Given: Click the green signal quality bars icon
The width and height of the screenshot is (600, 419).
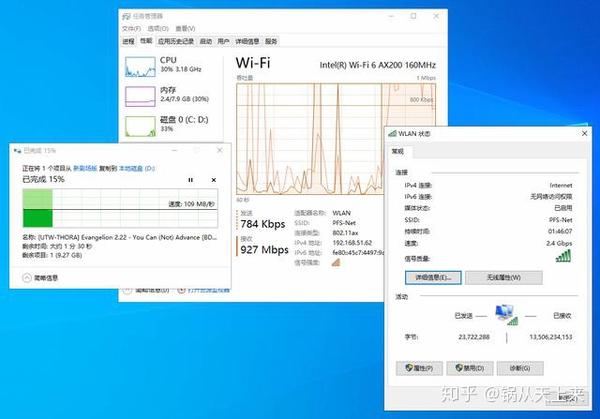Looking at the screenshot, I should (563, 256).
